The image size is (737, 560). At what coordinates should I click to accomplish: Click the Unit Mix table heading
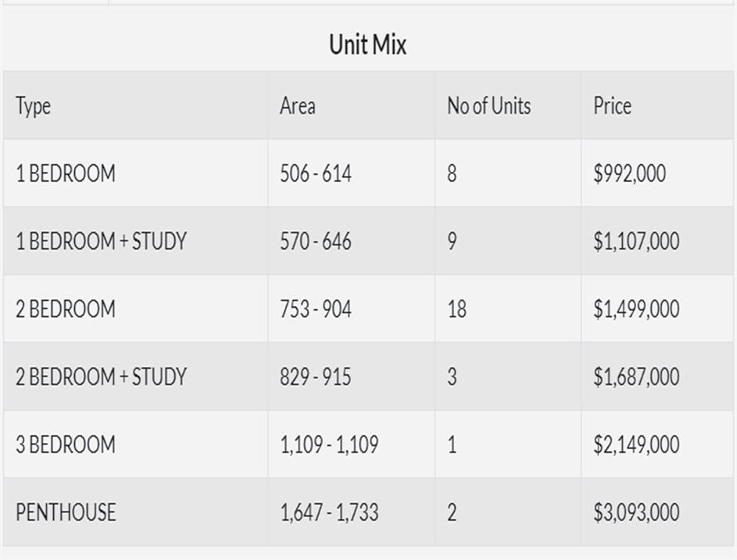click(x=367, y=45)
